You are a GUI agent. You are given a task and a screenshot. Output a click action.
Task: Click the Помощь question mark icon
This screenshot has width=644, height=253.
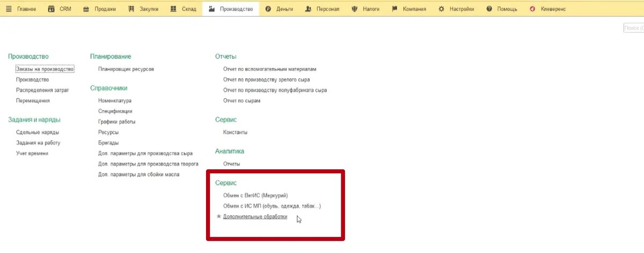click(x=489, y=9)
